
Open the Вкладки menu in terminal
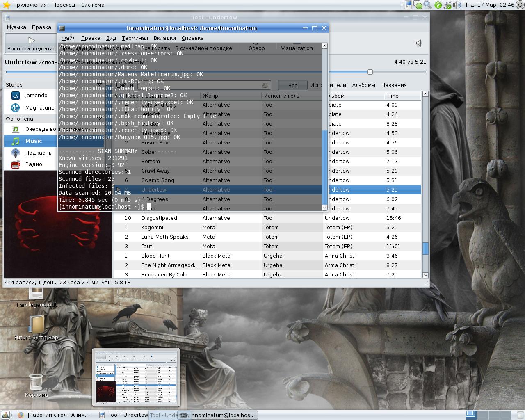coord(165,38)
